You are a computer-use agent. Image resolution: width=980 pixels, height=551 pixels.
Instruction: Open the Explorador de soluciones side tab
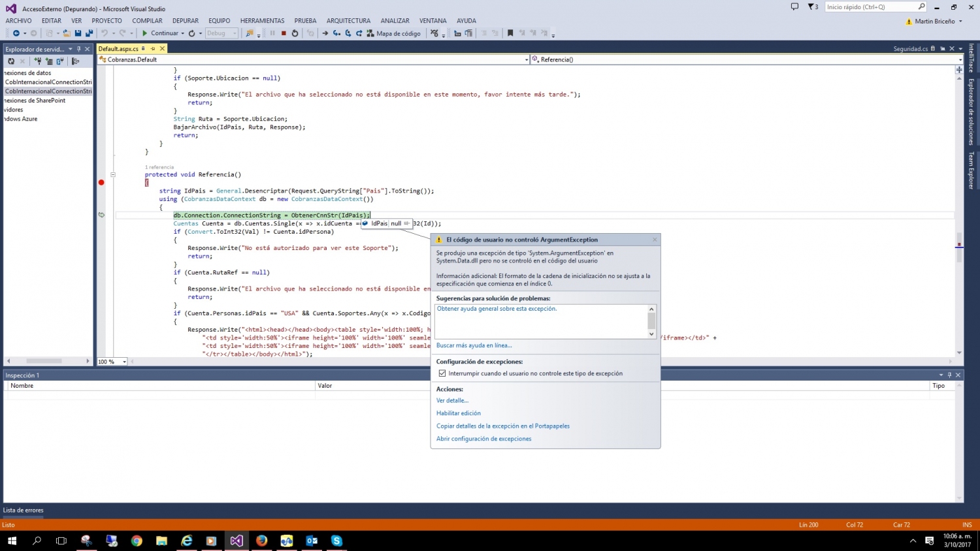click(972, 111)
